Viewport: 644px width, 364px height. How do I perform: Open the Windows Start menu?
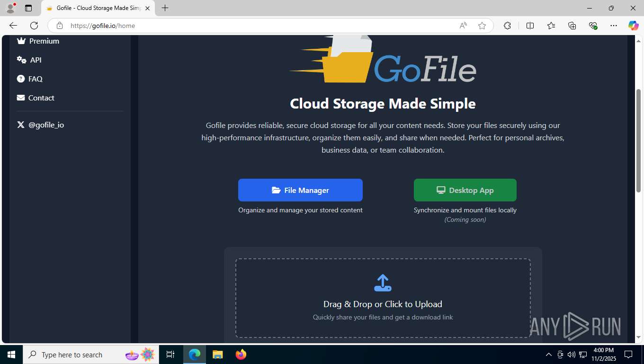(11, 355)
